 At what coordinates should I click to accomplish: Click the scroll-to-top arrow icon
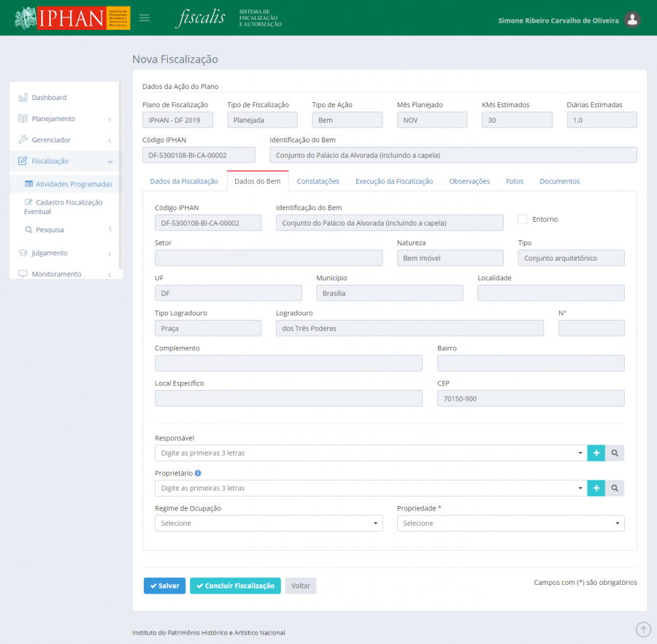[643, 629]
